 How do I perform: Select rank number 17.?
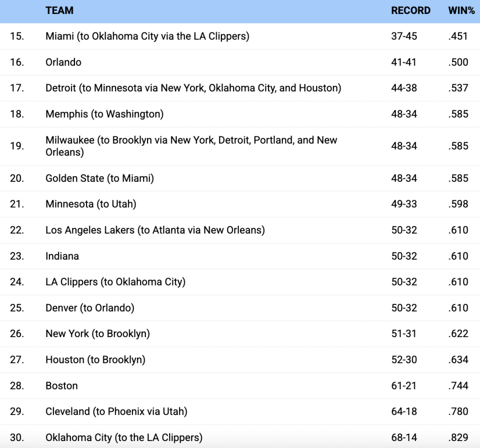17,88
